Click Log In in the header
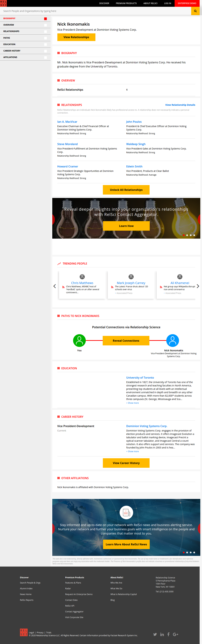 pyautogui.click(x=167, y=3)
